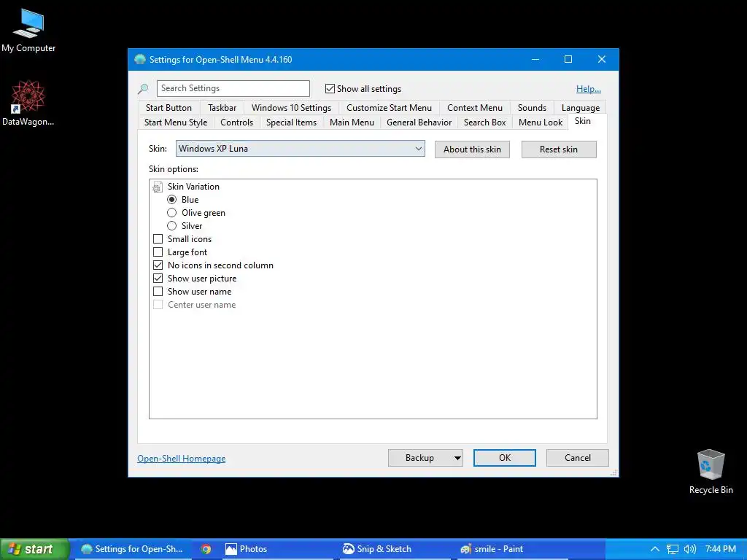Click the magnifier icon beside Search Settings
The image size is (747, 560).
tap(143, 89)
